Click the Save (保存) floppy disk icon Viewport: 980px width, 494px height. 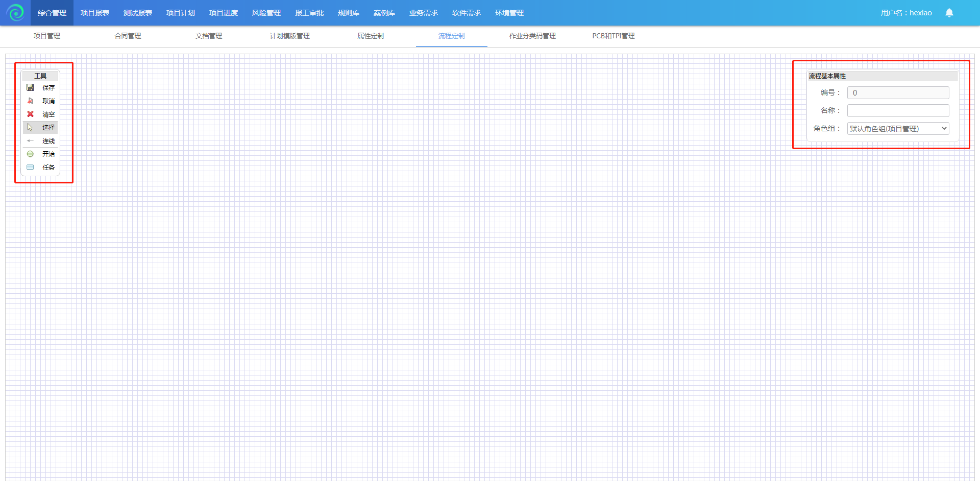pos(31,88)
